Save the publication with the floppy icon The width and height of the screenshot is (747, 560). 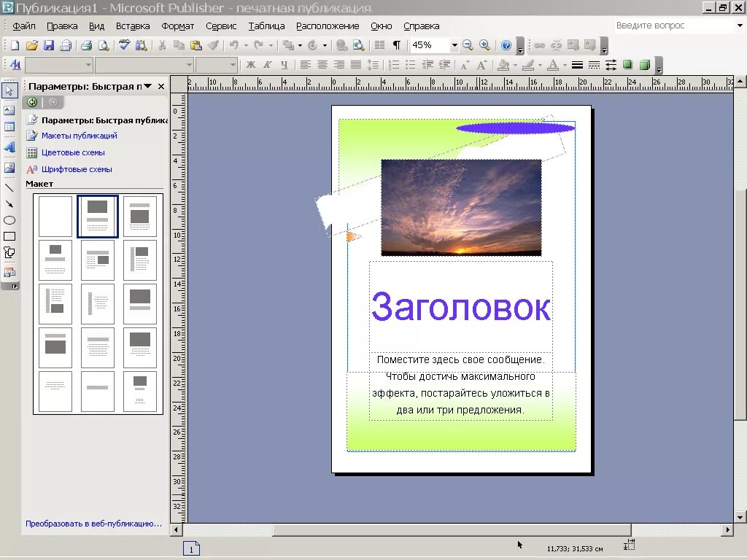click(x=49, y=46)
